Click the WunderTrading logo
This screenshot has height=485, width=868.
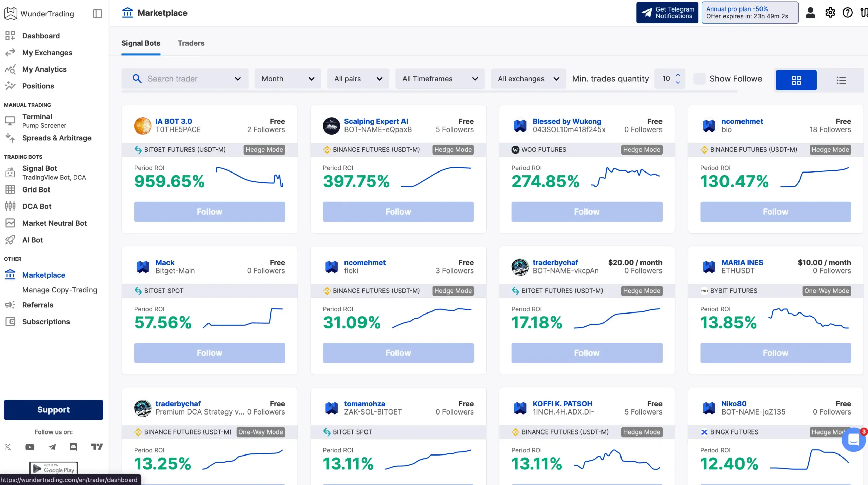coord(39,14)
